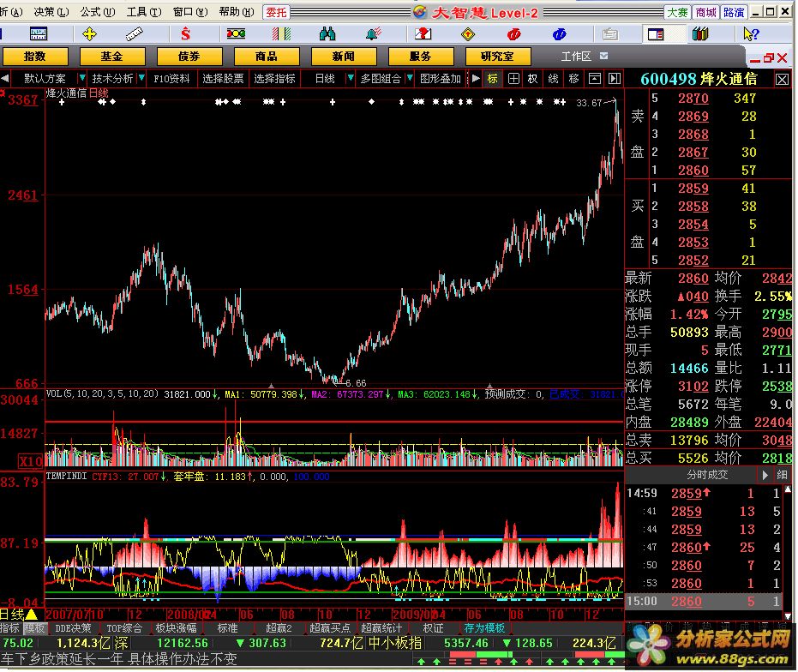Viewport: 798px width, 672px height.
Task: Open the 默认方案 dropdown arrow
Action: pyautogui.click(x=81, y=78)
